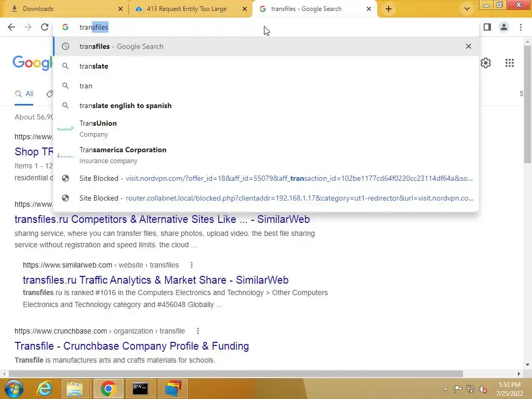
Task: Close the 413 Request Entity Too Large tab
Action: tap(245, 9)
